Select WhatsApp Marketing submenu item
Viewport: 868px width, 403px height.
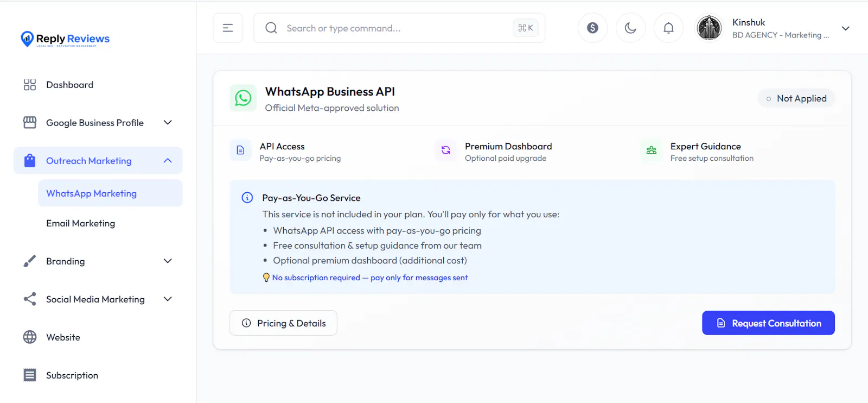tap(110, 193)
